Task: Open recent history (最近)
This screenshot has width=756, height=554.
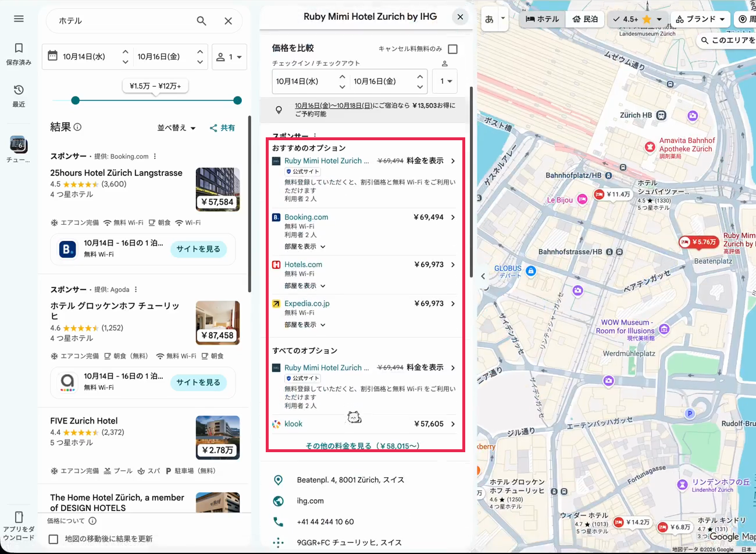Action: point(19,95)
